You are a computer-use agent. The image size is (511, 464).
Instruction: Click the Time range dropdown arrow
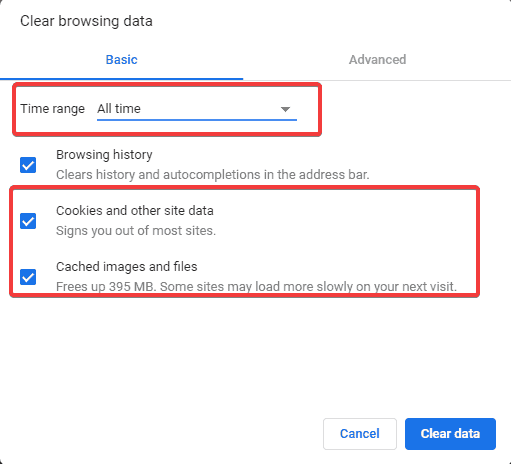pyautogui.click(x=285, y=109)
